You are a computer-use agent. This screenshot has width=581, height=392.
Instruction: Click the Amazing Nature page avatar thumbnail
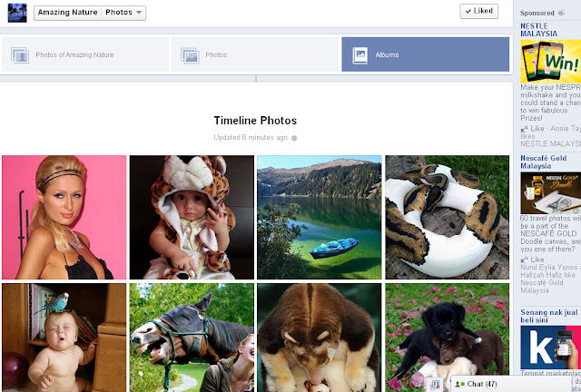[17, 13]
